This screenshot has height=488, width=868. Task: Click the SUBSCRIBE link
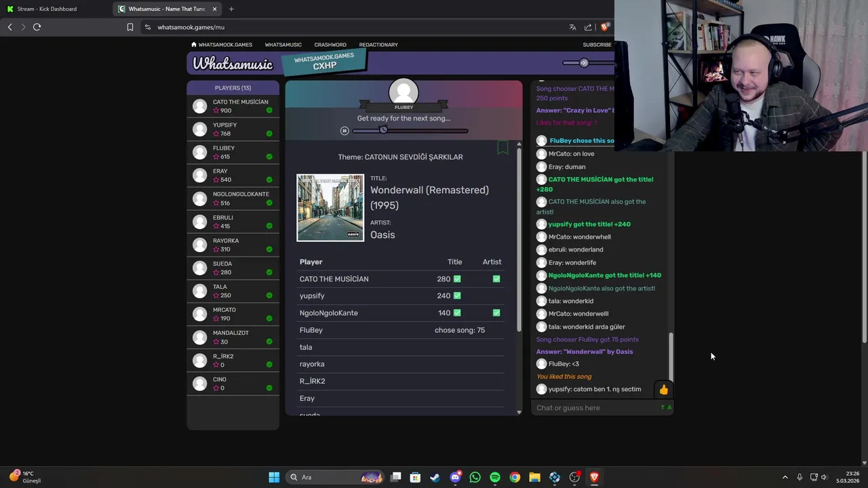click(597, 45)
